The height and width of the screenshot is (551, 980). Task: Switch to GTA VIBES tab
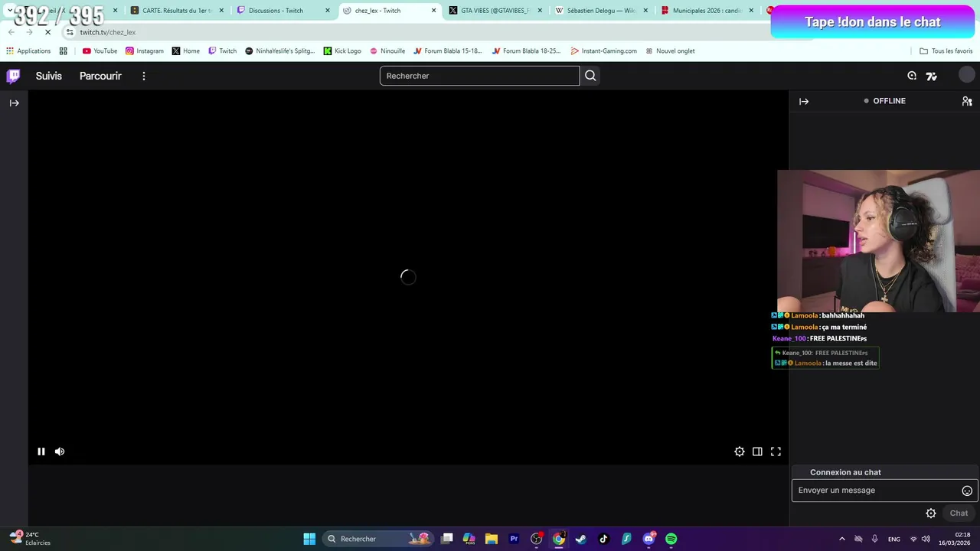(x=495, y=11)
